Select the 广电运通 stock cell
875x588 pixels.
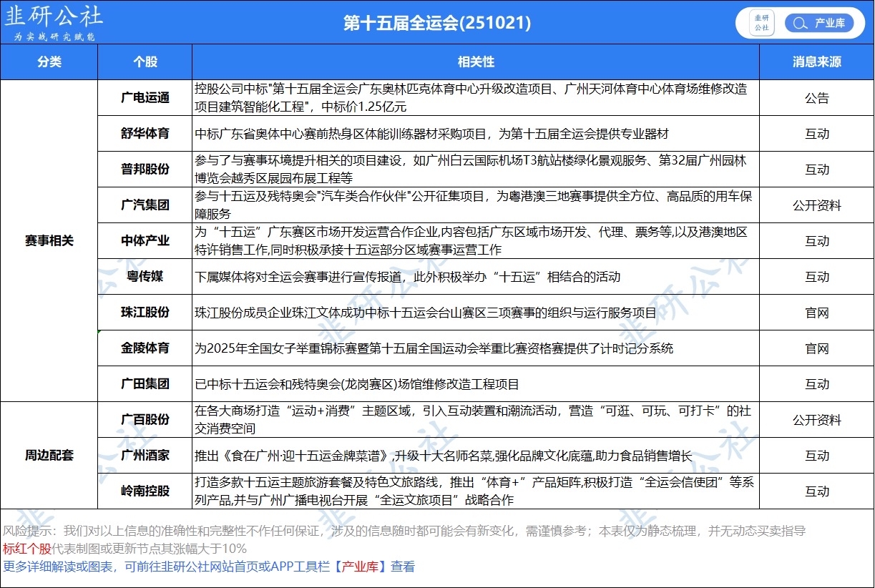point(145,98)
